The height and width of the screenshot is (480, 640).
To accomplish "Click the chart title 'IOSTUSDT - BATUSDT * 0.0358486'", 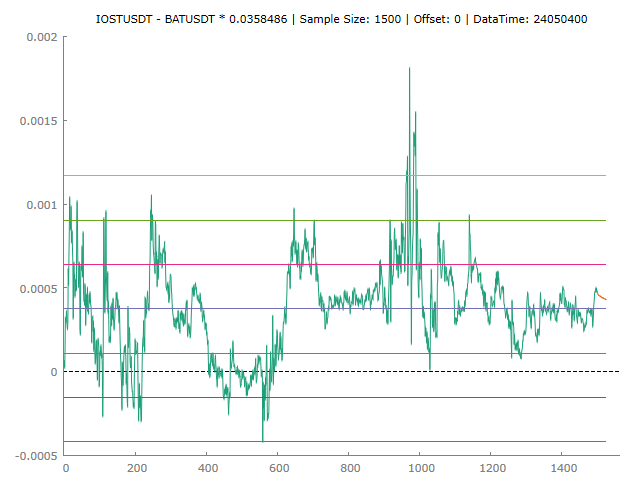I will pyautogui.click(x=191, y=19).
